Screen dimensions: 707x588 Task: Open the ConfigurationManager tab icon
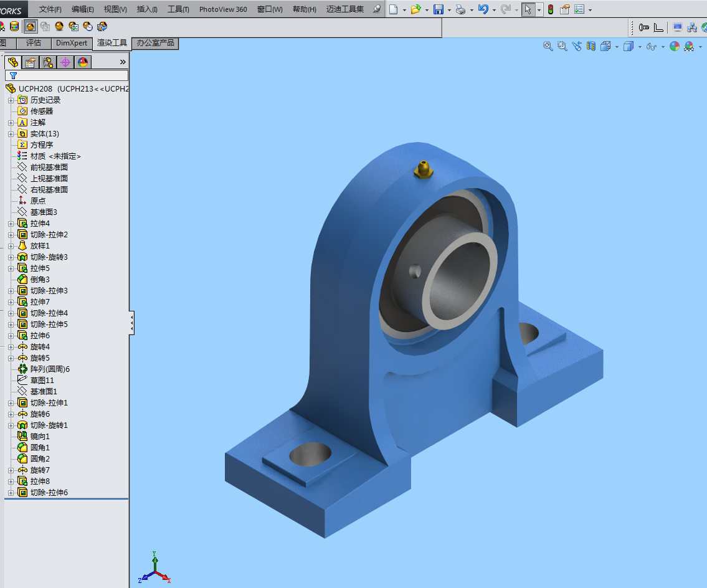tap(47, 62)
